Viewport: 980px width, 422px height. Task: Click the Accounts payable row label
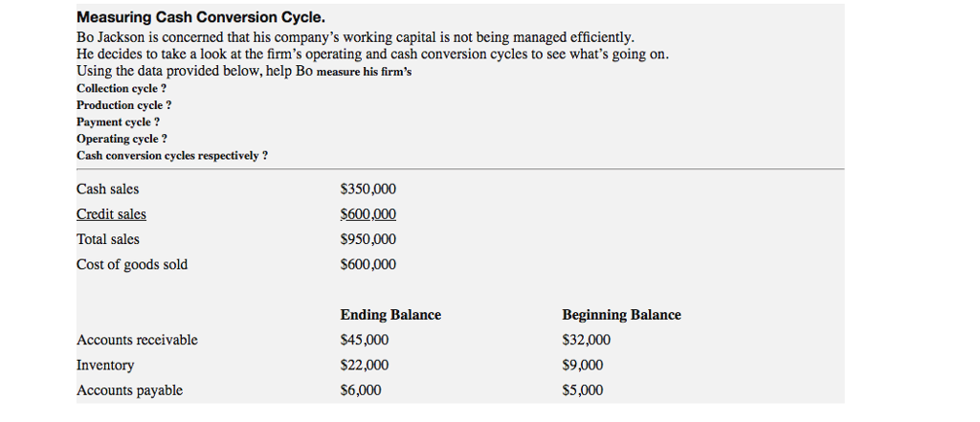point(129,390)
